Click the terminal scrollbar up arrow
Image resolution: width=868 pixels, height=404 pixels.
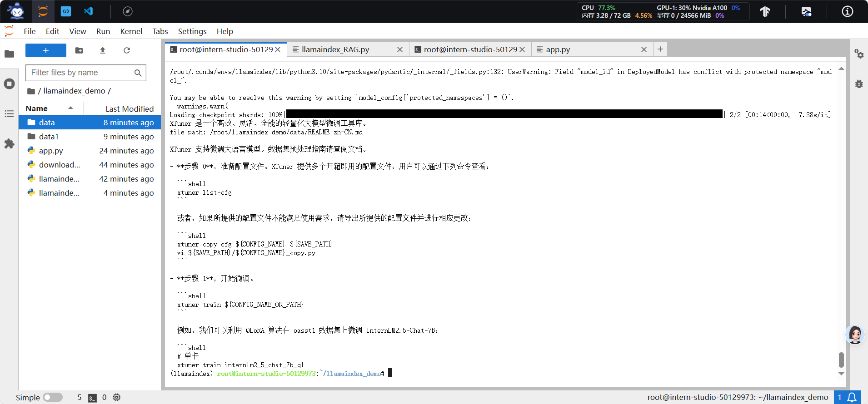pyautogui.click(x=841, y=69)
